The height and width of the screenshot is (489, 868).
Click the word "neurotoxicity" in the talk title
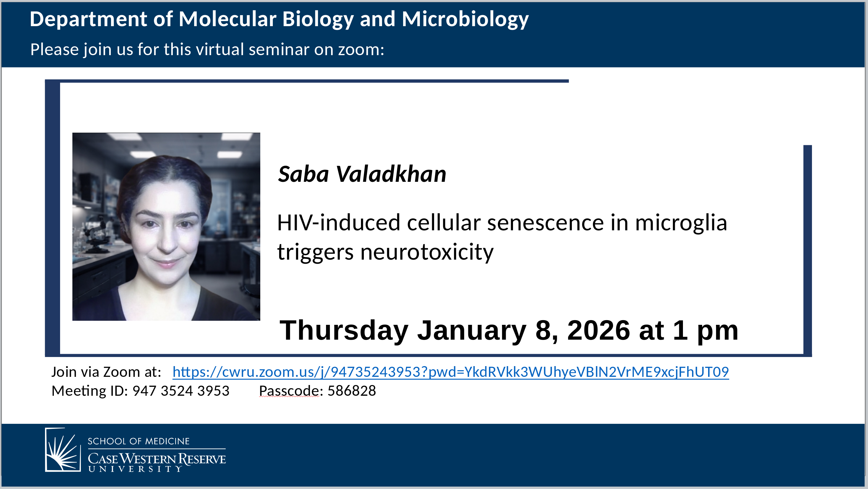(x=426, y=252)
